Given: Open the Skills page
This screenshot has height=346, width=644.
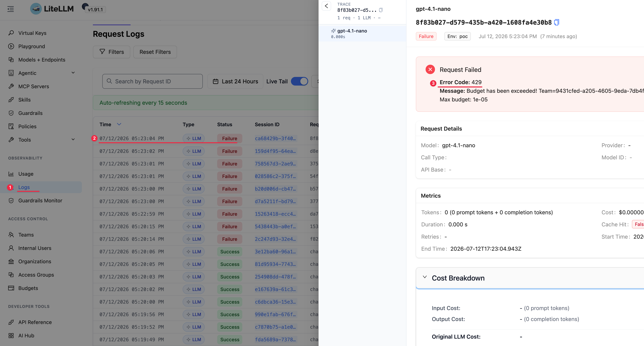Looking at the screenshot, I should tap(24, 100).
